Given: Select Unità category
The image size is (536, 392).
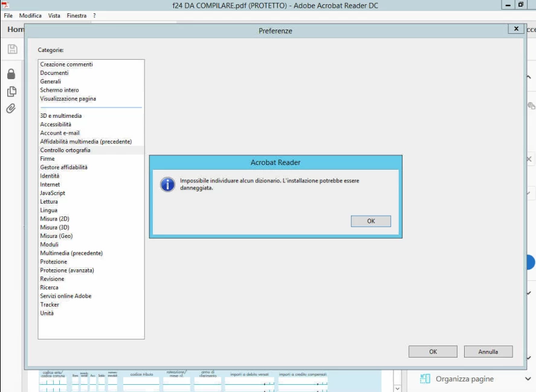Looking at the screenshot, I should click(91, 313).
